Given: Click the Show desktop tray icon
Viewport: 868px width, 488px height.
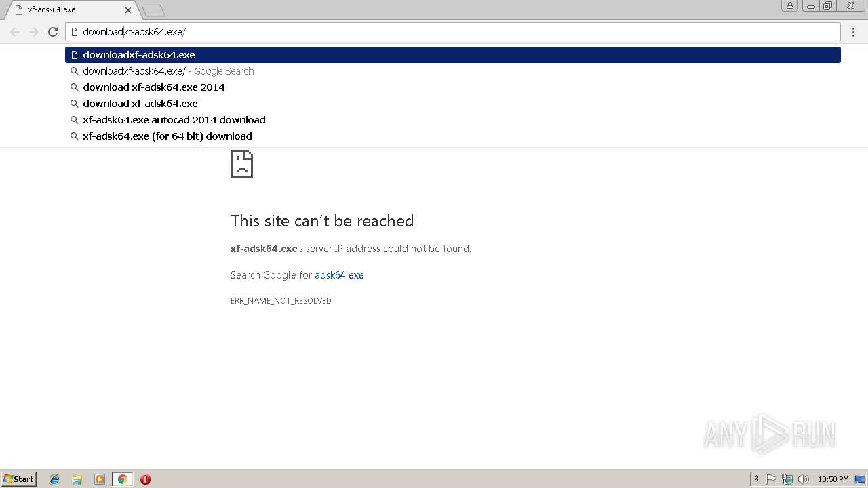Looking at the screenshot, I should [x=860, y=479].
